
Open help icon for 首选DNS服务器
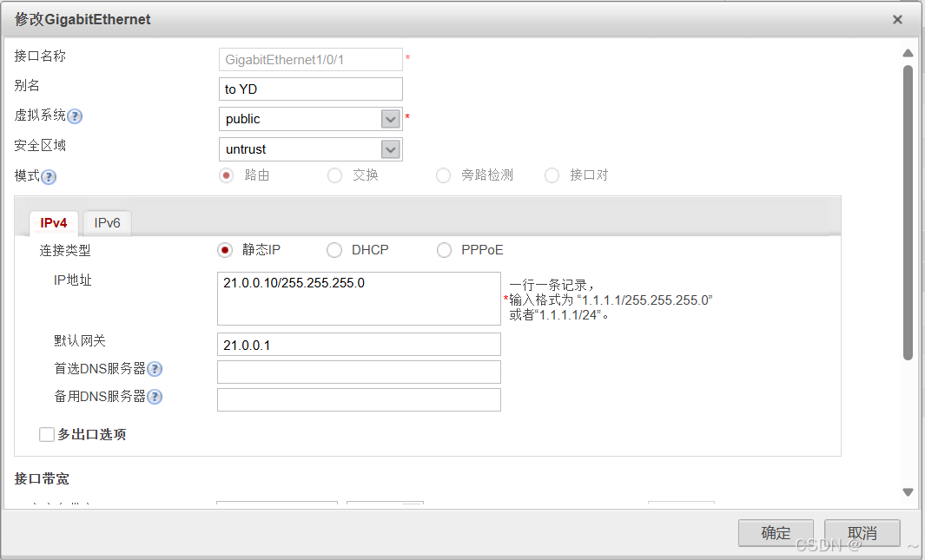(x=155, y=369)
